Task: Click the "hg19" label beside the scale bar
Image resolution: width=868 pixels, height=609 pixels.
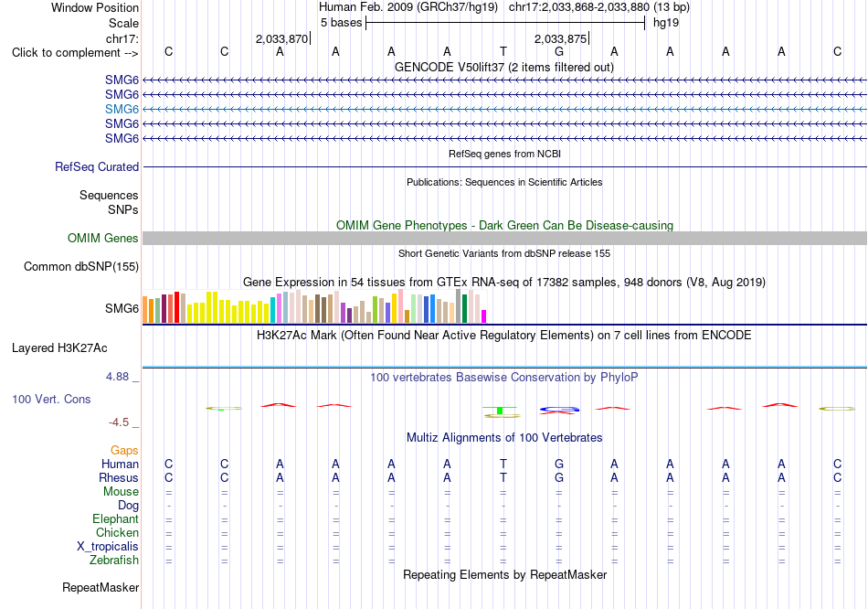Action: point(666,23)
